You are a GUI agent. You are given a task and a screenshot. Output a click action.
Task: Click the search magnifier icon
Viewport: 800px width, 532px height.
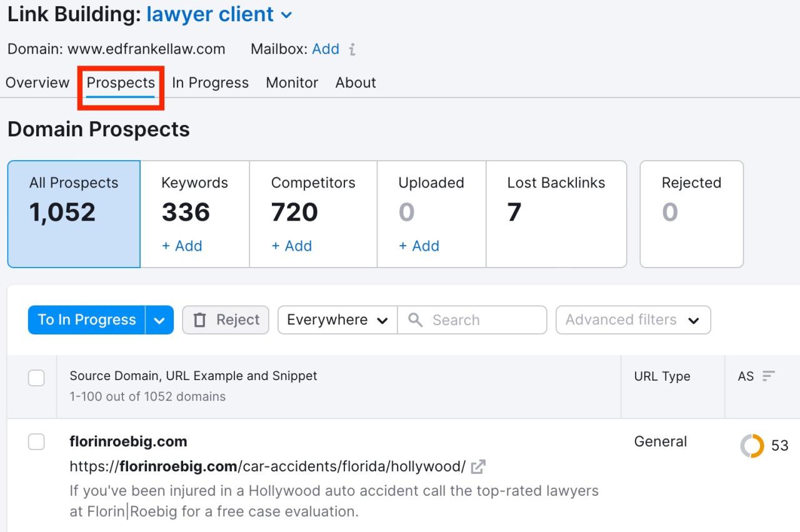[x=414, y=319]
